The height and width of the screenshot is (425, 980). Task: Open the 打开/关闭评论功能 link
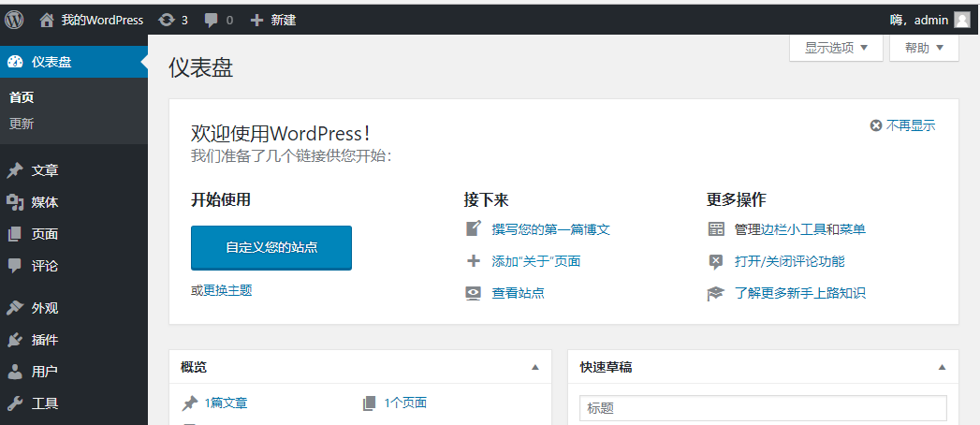(x=790, y=261)
